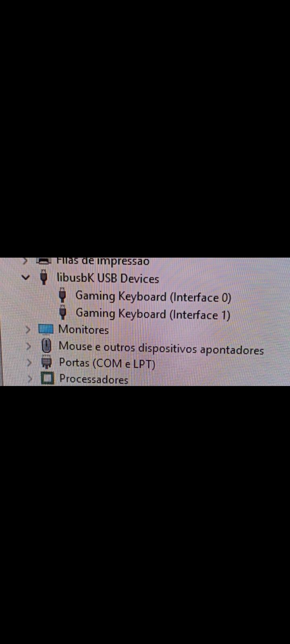
Task: Click the chip icon beside Processadores
Action: [48, 378]
